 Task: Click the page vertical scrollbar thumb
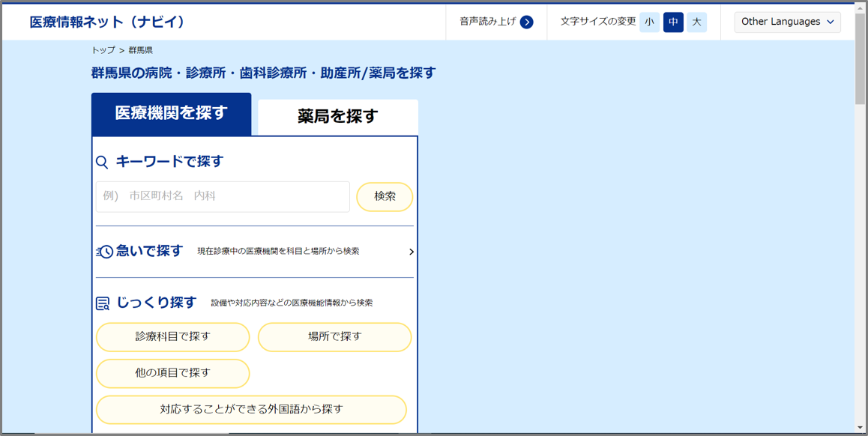[x=860, y=58]
